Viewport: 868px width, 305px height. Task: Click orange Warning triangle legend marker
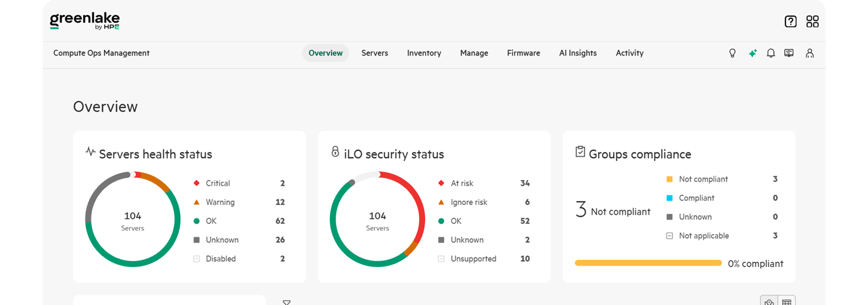196,202
